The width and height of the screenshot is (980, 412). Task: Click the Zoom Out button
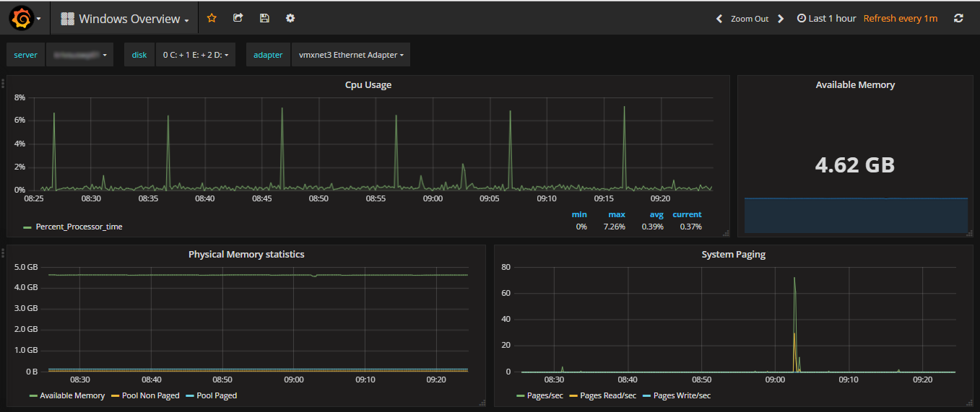pyautogui.click(x=750, y=19)
